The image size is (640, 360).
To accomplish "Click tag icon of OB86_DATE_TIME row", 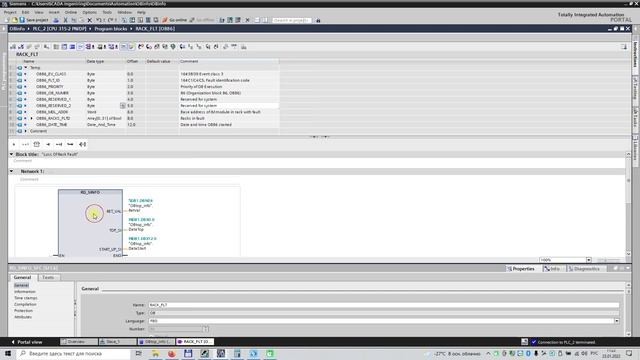I will pos(20,124).
